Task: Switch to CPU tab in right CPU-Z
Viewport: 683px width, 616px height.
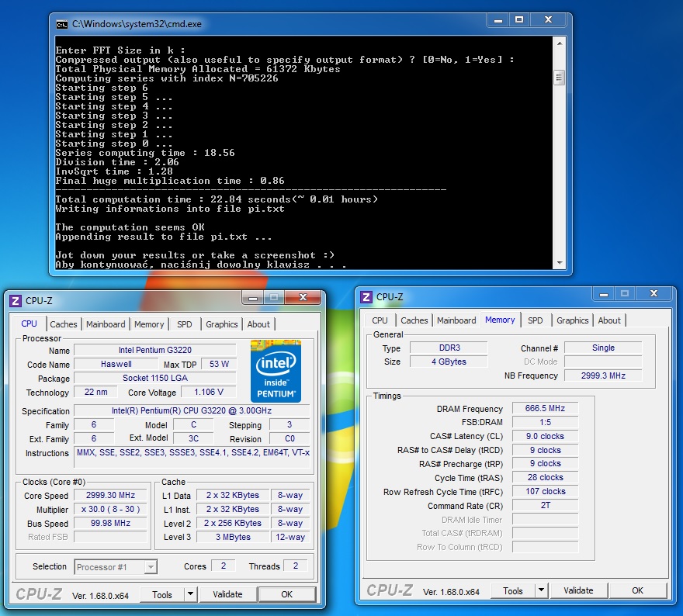Action: point(380,320)
